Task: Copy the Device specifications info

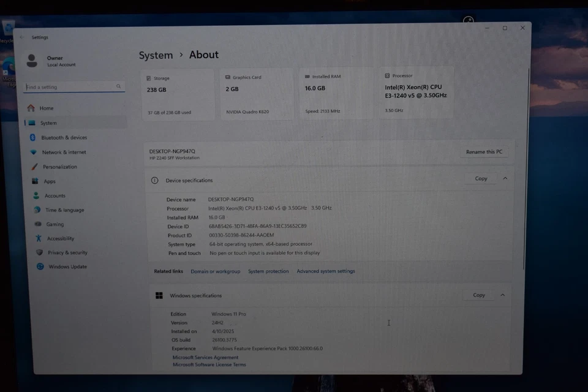Action: 480,178
